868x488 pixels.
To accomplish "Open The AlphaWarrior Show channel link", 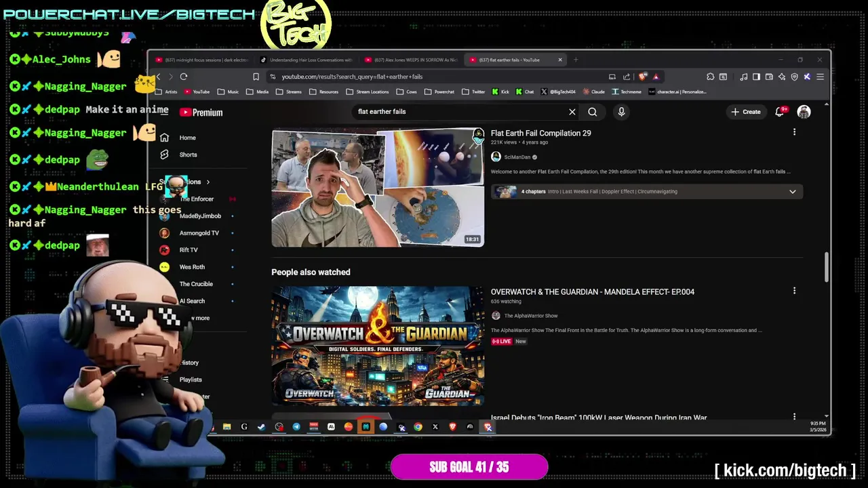I will (531, 316).
